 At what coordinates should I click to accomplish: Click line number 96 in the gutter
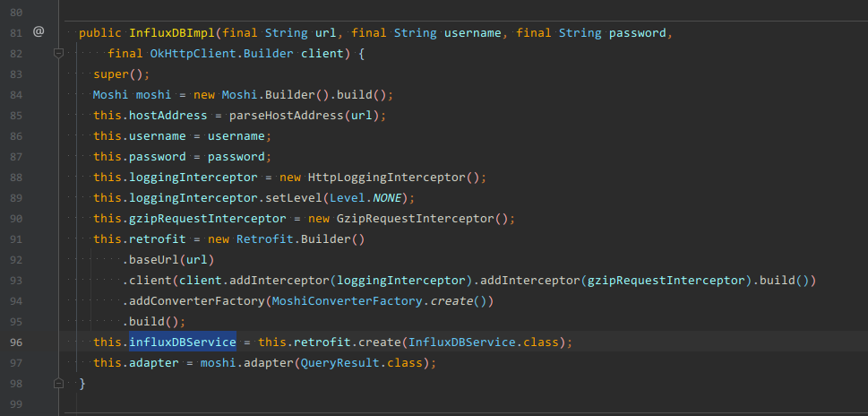[x=16, y=342]
